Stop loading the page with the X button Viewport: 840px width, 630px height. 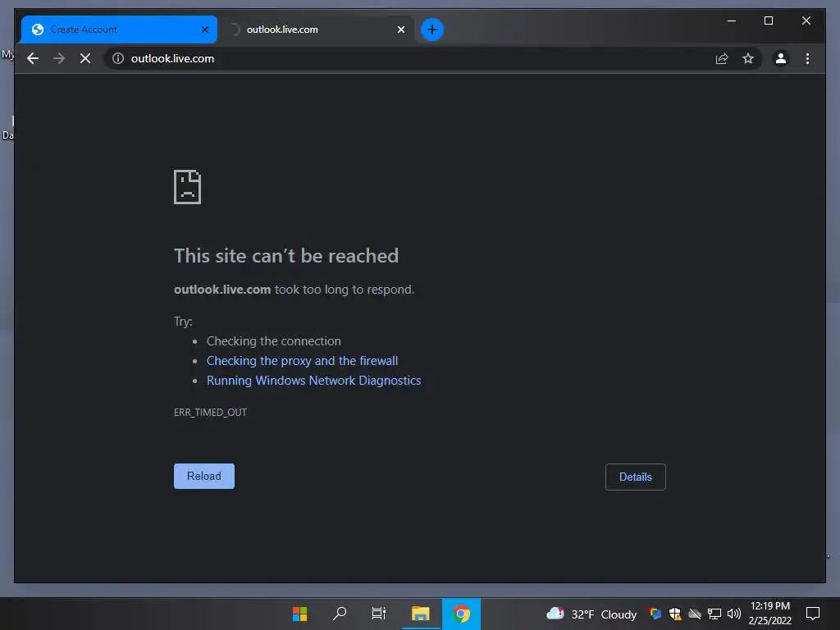[85, 58]
